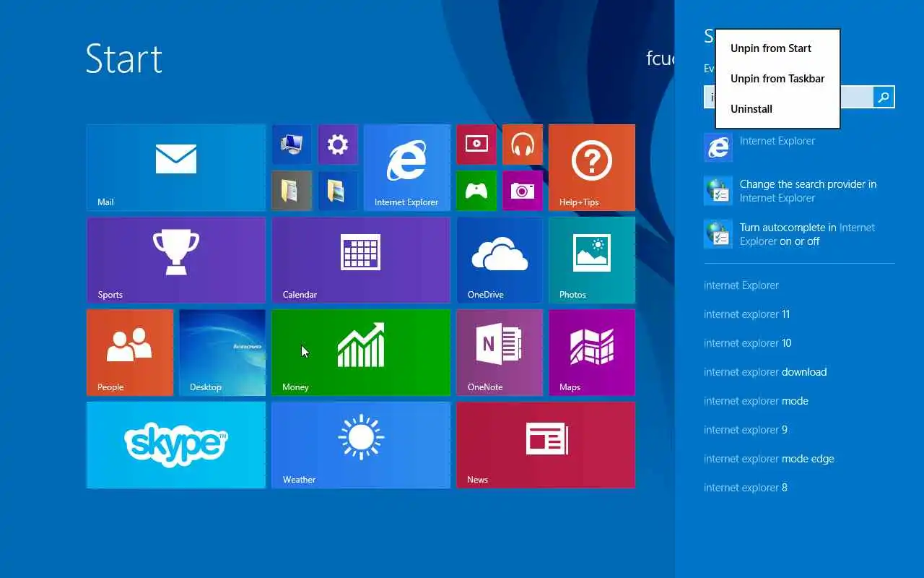The height and width of the screenshot is (578, 924).
Task: Select 'internet explorer 8' suggestion
Action: click(746, 488)
